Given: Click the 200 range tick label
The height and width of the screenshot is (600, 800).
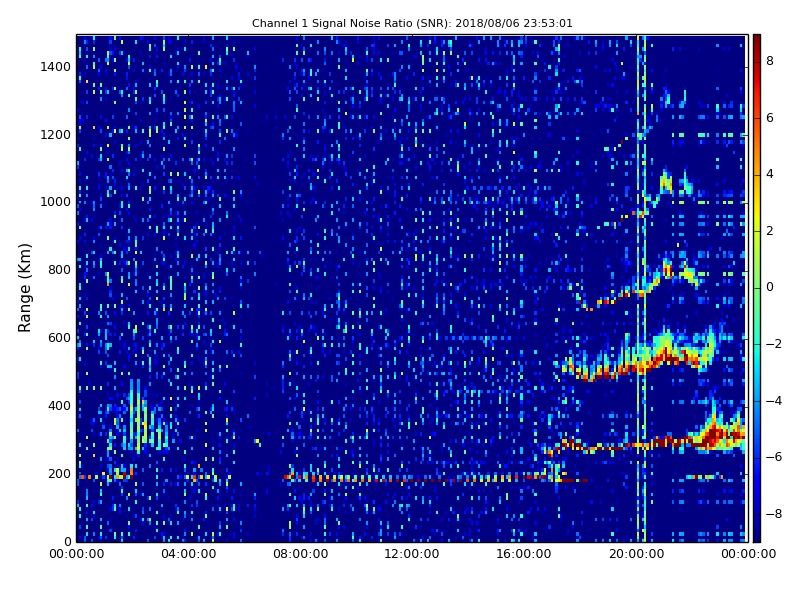Looking at the screenshot, I should click(x=59, y=474).
